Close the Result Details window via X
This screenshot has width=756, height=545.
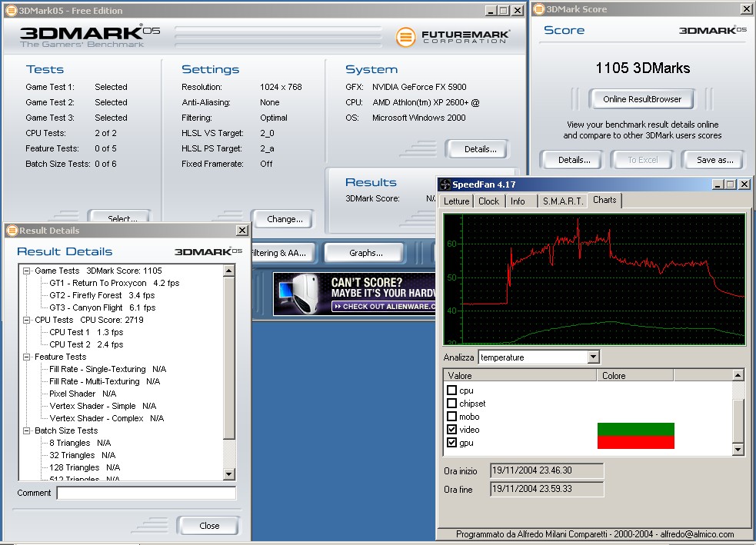242,231
